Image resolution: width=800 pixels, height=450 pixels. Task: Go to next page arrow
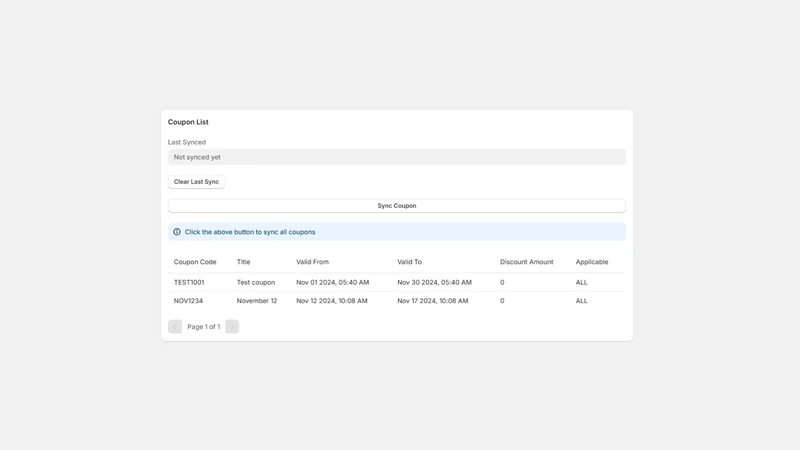coord(232,327)
